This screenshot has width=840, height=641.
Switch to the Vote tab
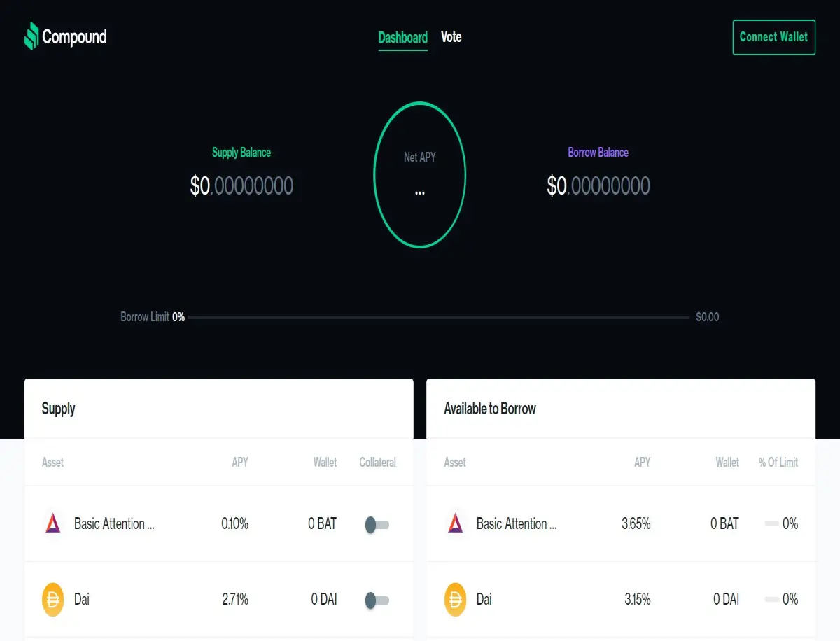click(451, 37)
